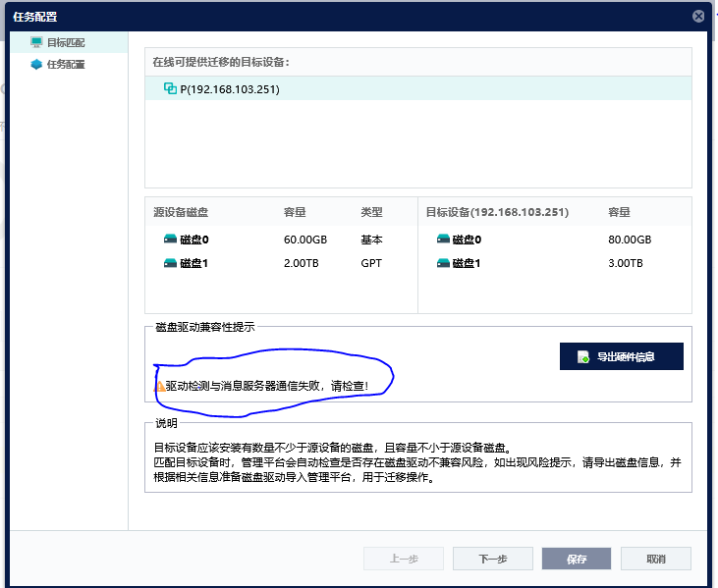Screen dimensions: 718x588
Task: Click the 在线可提供迁移的目标设备 heading
Action: (x=221, y=62)
